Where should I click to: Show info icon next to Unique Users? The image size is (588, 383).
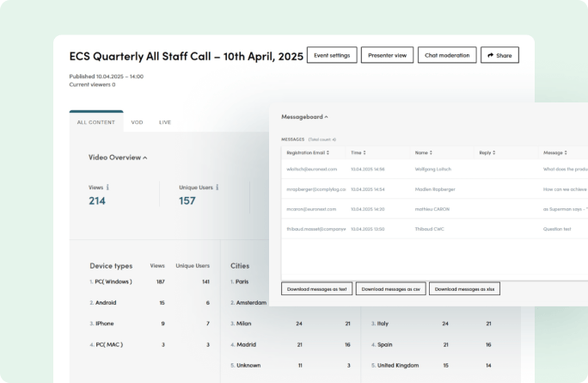217,187
